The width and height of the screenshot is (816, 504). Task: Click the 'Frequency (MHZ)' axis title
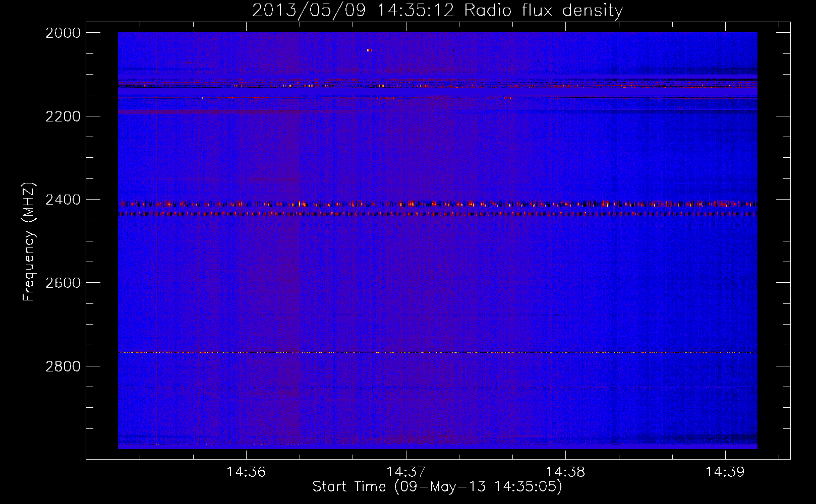point(30,242)
